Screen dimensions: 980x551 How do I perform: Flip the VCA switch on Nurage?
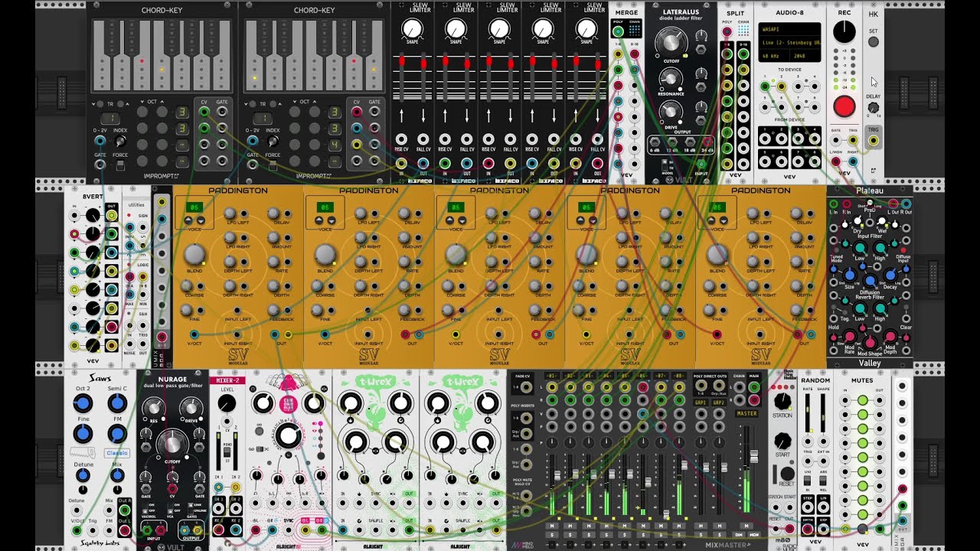pyautogui.click(x=171, y=507)
